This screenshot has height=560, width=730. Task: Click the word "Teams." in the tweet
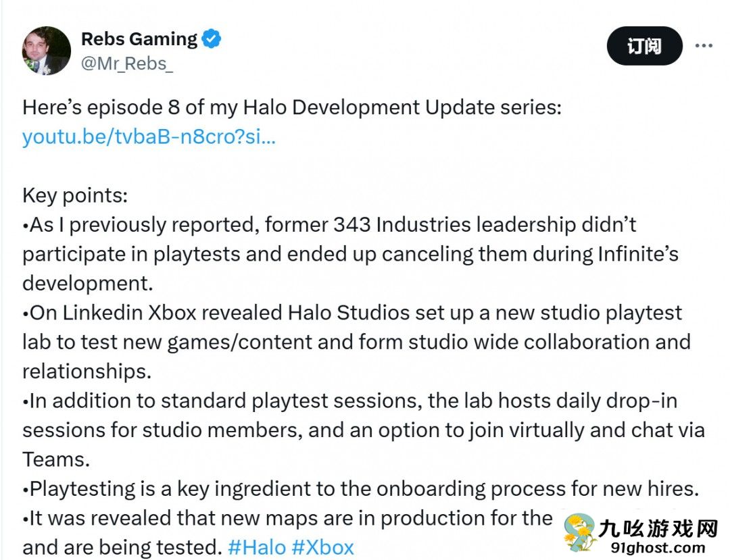tap(55, 459)
